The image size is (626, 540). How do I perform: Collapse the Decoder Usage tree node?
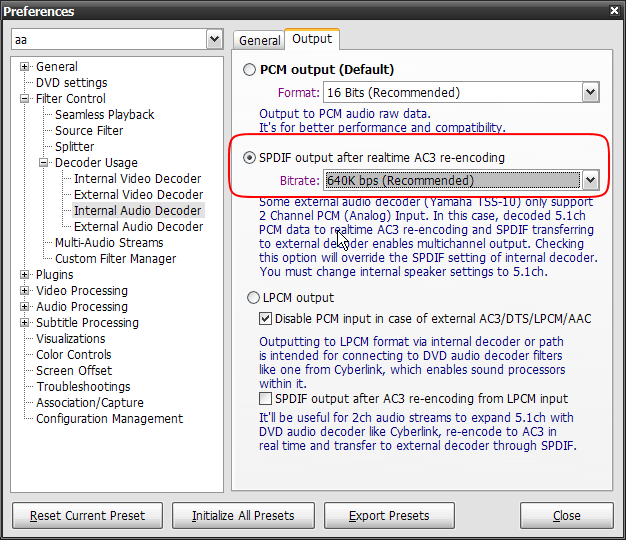44,163
